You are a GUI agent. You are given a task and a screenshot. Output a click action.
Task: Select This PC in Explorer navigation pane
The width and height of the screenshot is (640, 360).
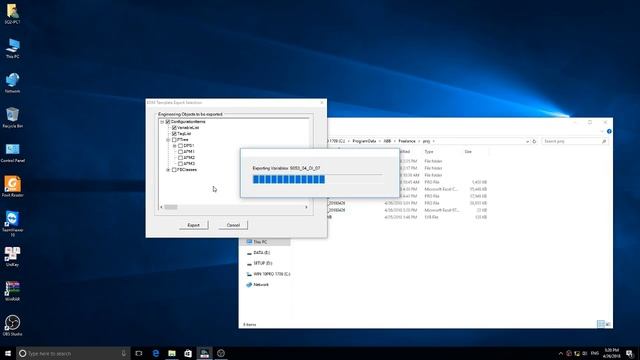(260, 242)
